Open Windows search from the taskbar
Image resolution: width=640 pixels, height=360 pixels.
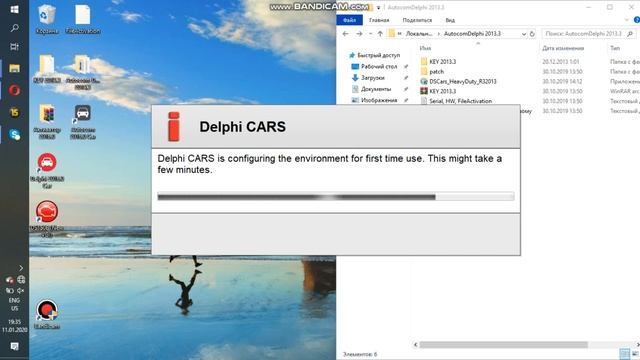click(14, 28)
